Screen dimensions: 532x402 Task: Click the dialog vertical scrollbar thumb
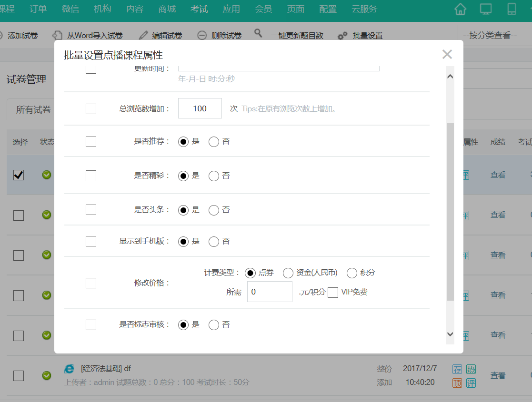pos(450,212)
